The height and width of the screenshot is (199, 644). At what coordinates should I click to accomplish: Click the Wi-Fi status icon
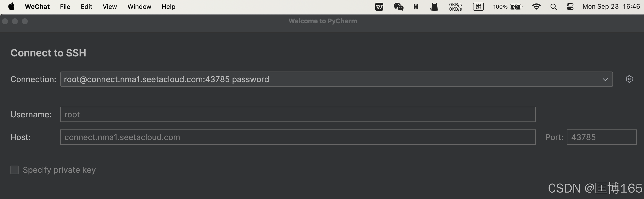[x=536, y=7]
